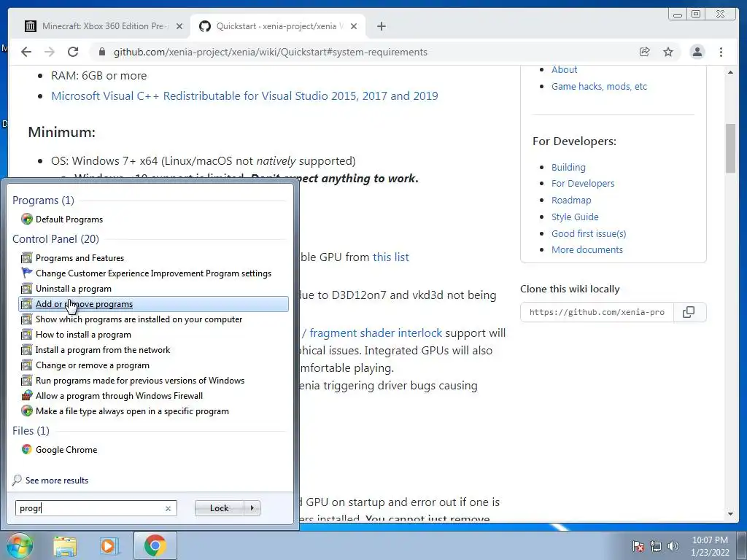Reload the page with refresh icon

pos(73,52)
